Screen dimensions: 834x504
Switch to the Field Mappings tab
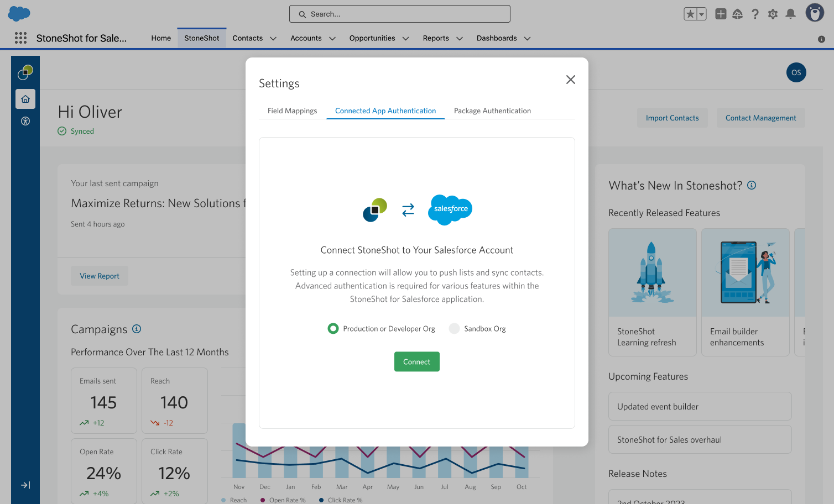[x=293, y=111]
